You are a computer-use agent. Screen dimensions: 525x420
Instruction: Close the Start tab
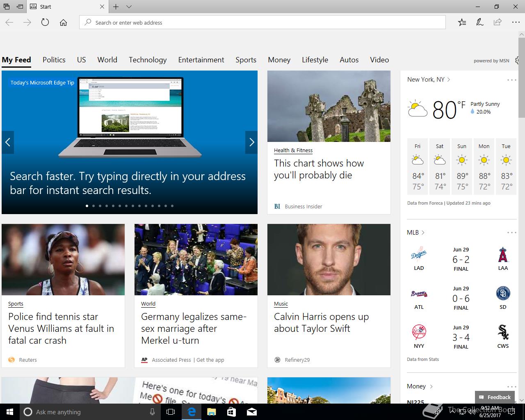point(102,7)
